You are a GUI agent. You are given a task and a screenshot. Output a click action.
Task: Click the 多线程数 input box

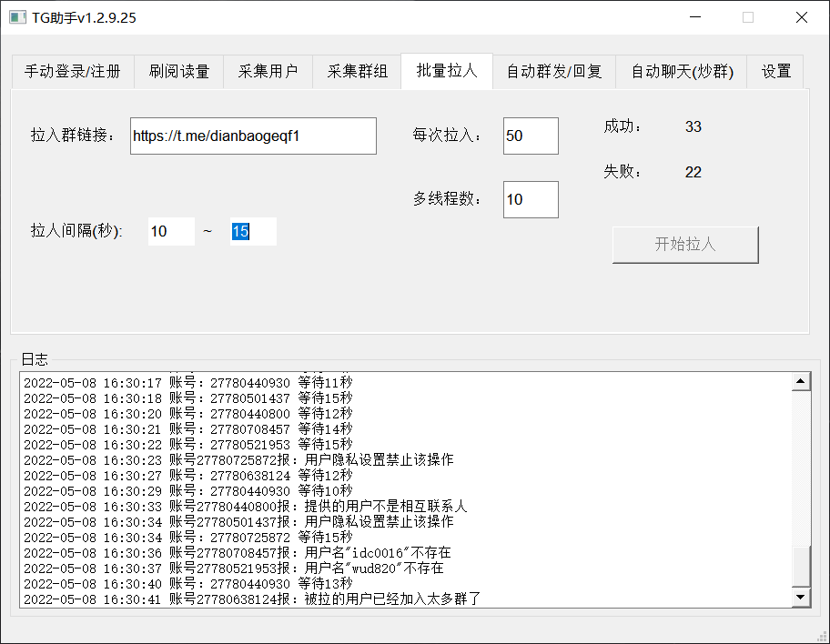click(530, 199)
